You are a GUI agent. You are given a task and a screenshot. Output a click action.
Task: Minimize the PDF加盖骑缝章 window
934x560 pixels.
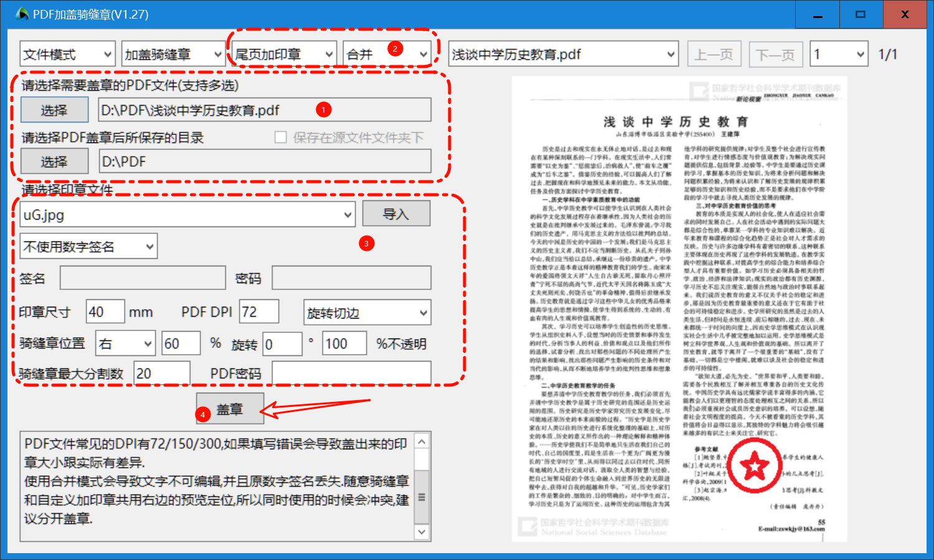point(818,14)
